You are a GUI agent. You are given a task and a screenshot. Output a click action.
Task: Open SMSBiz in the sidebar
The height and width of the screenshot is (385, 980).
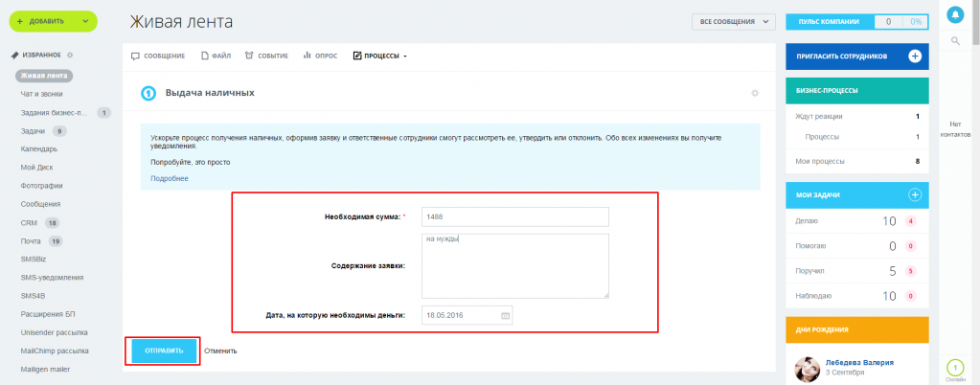coord(34,260)
